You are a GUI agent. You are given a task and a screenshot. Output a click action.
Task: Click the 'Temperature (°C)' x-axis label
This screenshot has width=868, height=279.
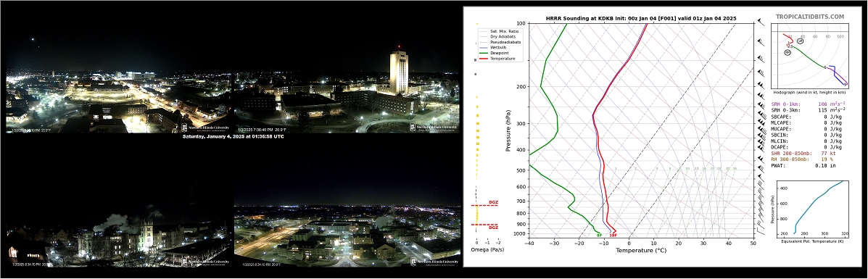pos(640,250)
